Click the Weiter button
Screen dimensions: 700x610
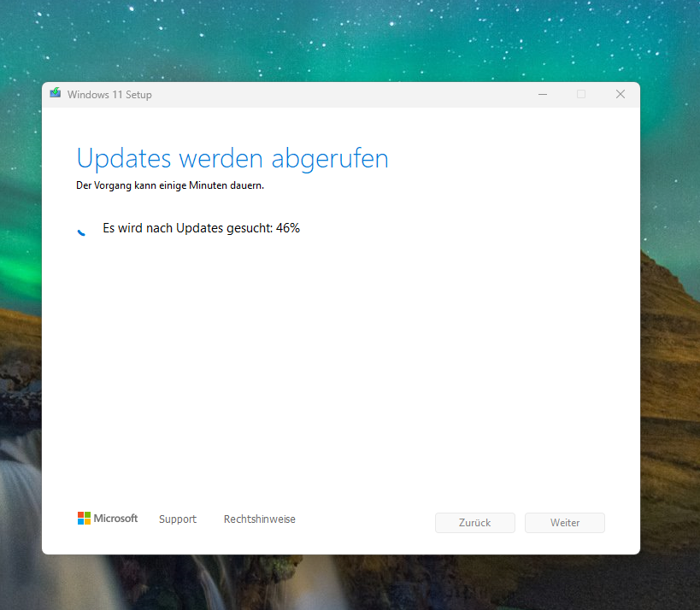565,523
